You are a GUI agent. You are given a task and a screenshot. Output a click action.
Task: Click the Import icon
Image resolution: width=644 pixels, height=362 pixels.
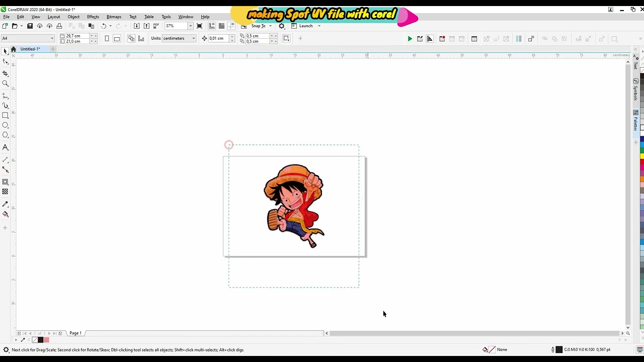[136, 26]
